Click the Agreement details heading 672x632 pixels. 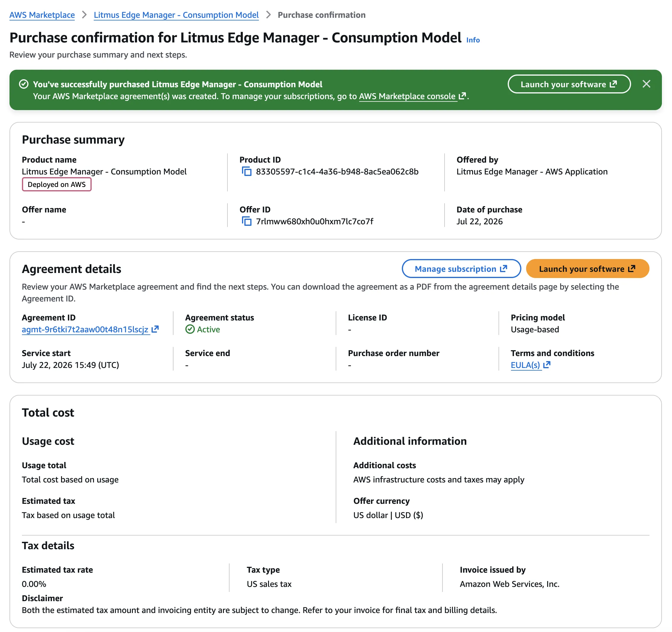[x=71, y=269]
